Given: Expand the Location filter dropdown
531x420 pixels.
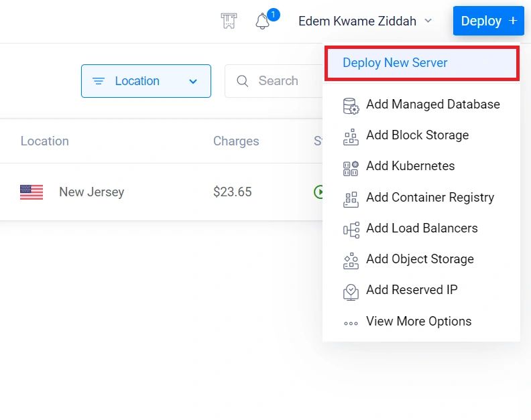Looking at the screenshot, I should pos(146,81).
